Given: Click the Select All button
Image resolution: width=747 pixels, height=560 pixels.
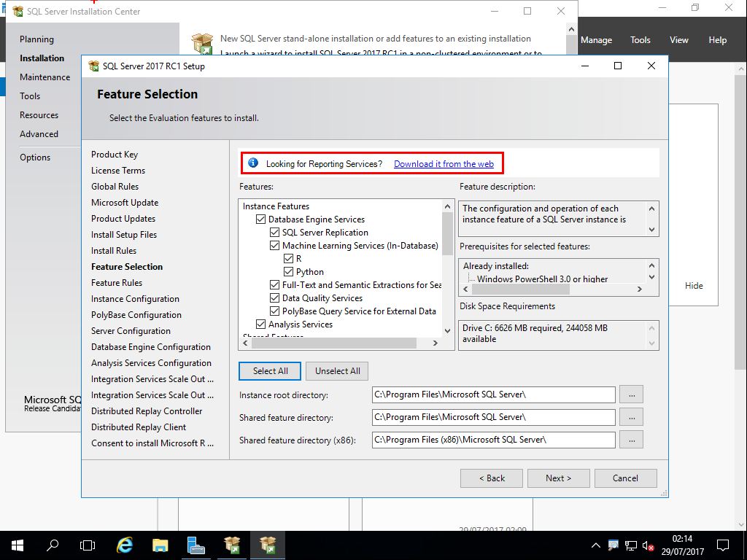Looking at the screenshot, I should [270, 371].
